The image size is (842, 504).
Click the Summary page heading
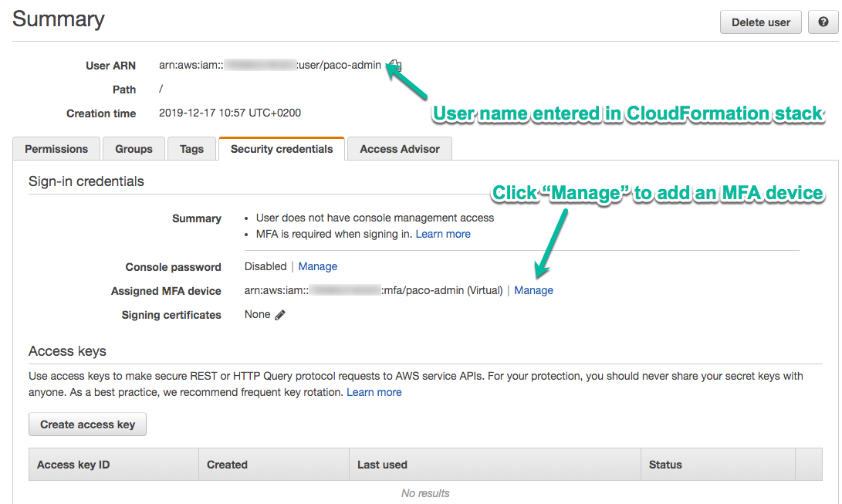pos(59,19)
